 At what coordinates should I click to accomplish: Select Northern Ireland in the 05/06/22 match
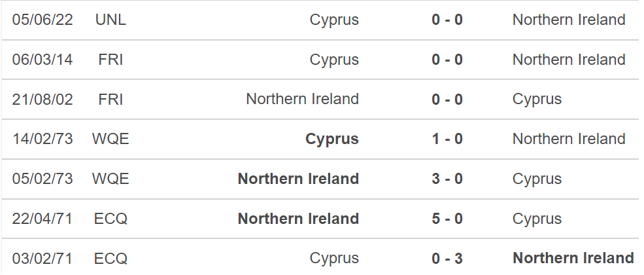(x=569, y=20)
